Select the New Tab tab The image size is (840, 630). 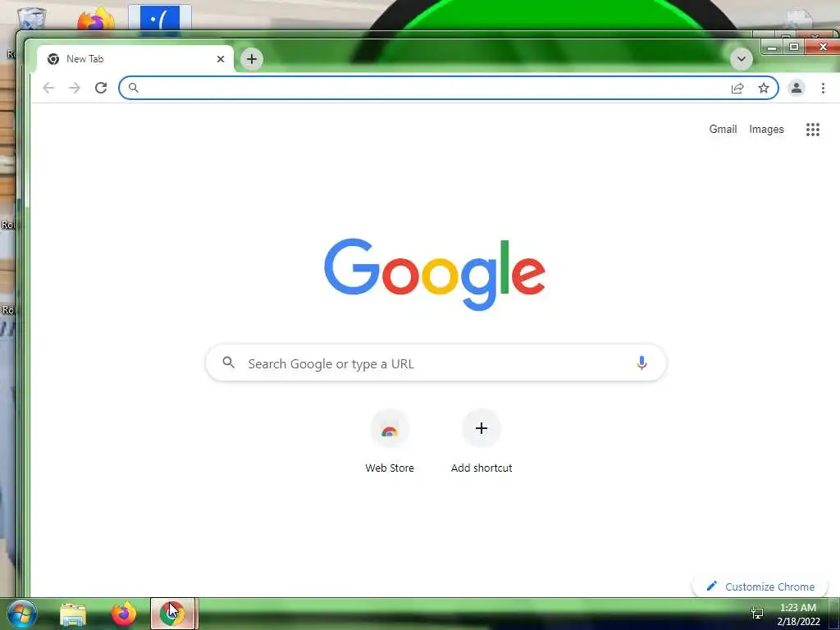coord(135,59)
